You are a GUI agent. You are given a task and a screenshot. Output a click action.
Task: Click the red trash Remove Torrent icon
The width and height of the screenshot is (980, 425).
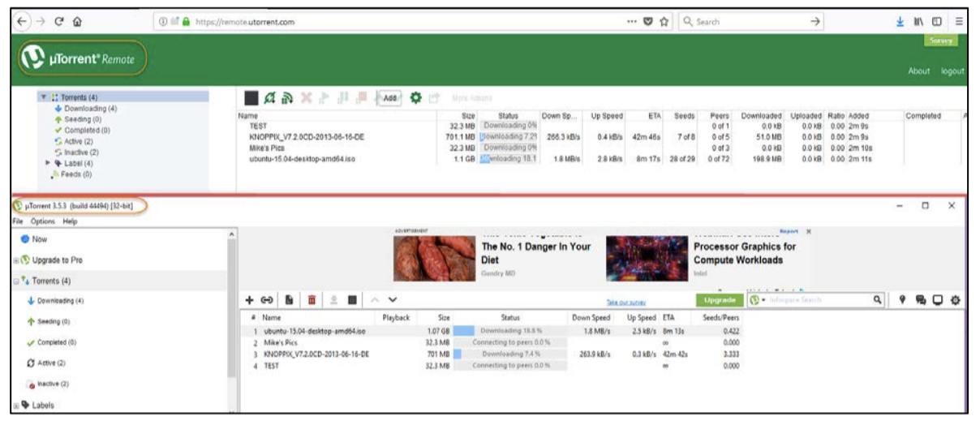click(312, 300)
